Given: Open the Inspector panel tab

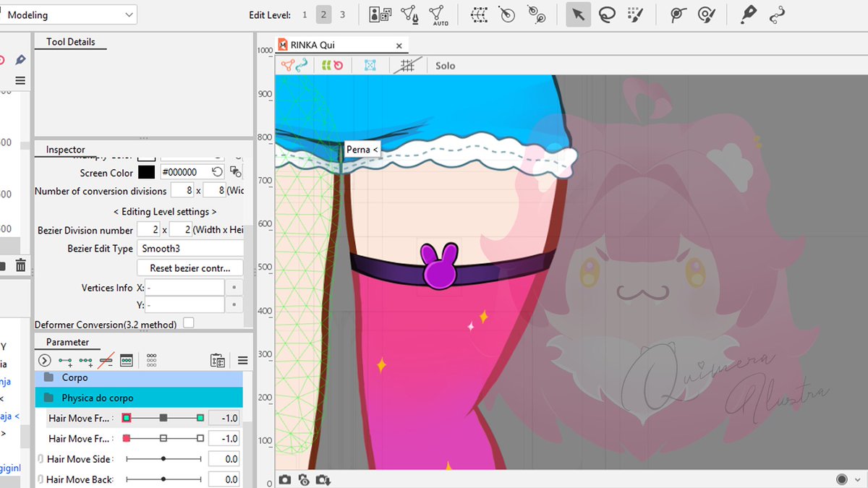Looking at the screenshot, I should (x=66, y=150).
